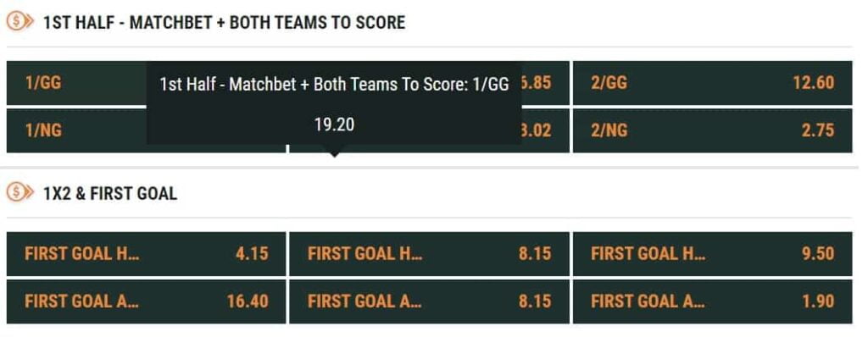Click the 19.20 odds value in tooltip

[334, 124]
